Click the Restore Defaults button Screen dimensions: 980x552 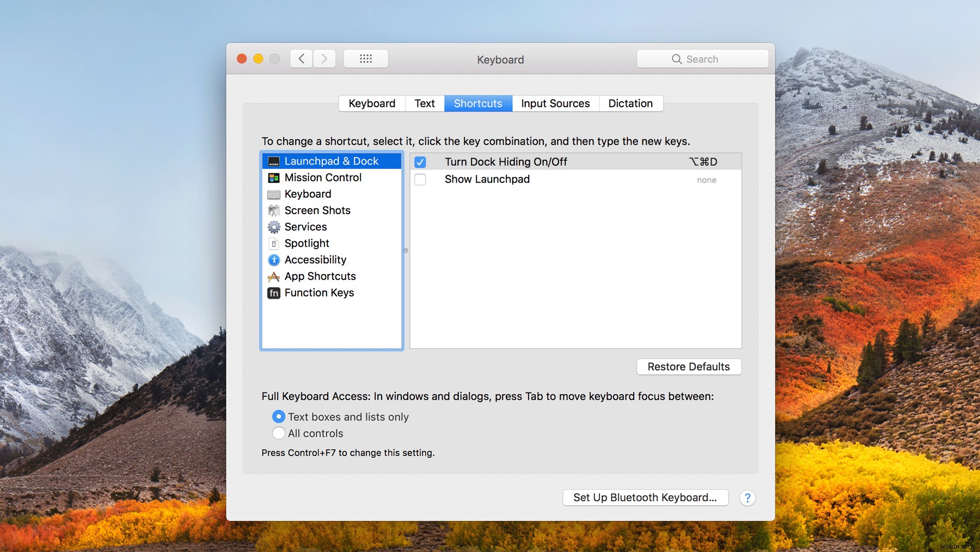coord(688,367)
